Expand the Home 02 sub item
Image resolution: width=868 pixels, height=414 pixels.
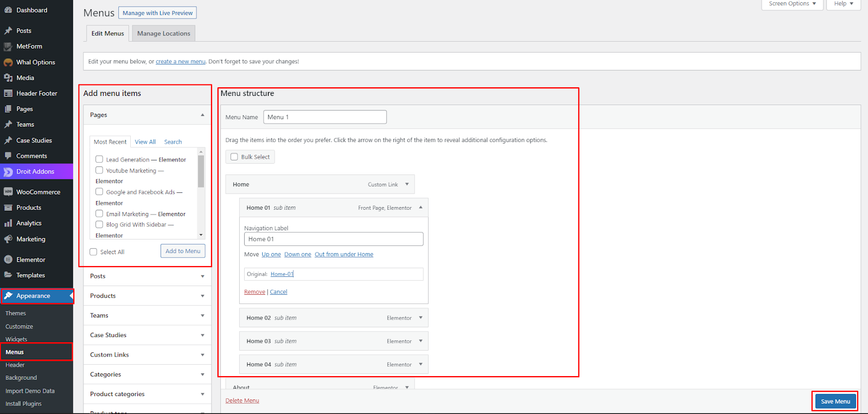[420, 318]
